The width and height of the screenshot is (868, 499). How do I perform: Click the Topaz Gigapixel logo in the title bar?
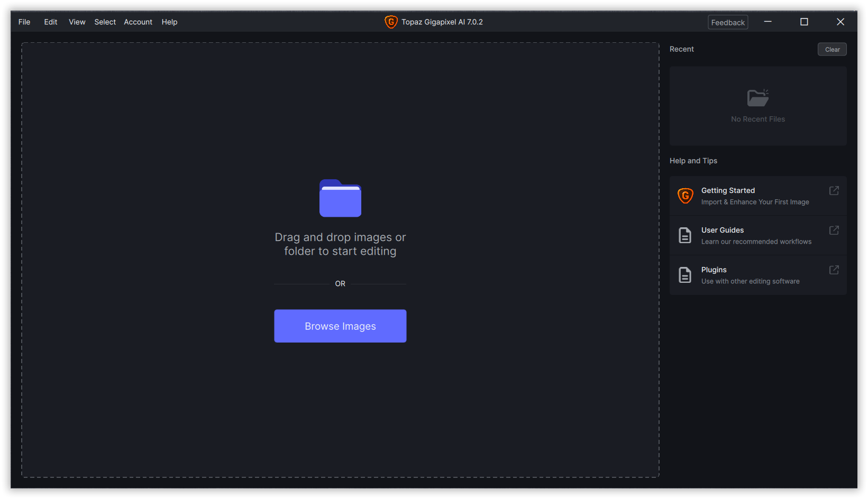click(391, 22)
